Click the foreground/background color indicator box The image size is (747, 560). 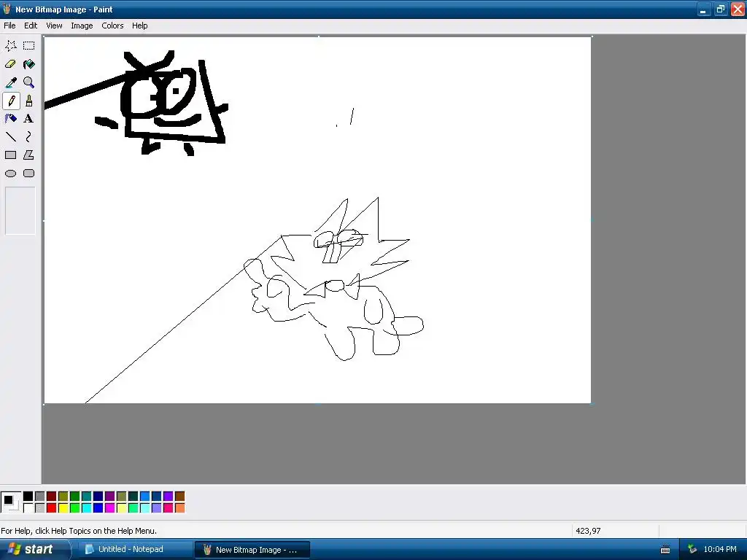click(11, 502)
